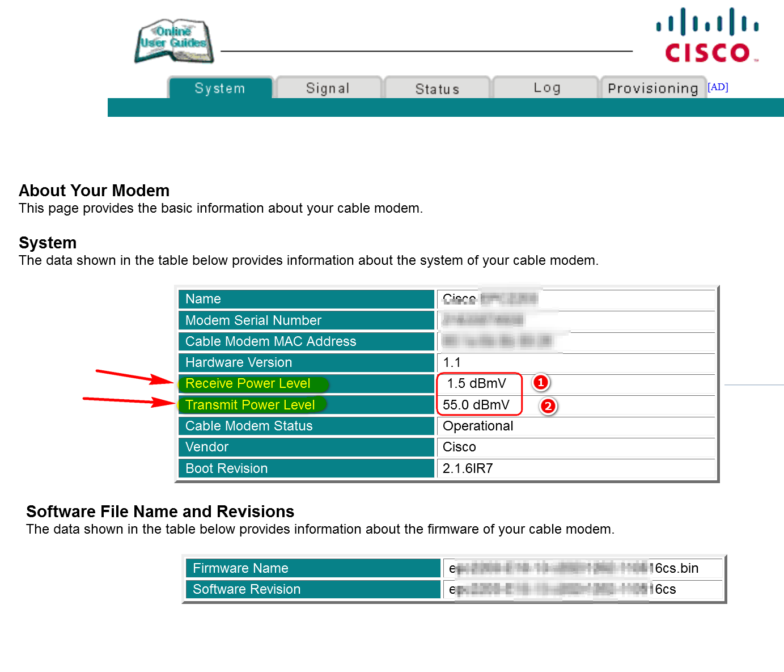The width and height of the screenshot is (784, 672).
Task: Open the Provisioning tab
Action: tap(652, 88)
